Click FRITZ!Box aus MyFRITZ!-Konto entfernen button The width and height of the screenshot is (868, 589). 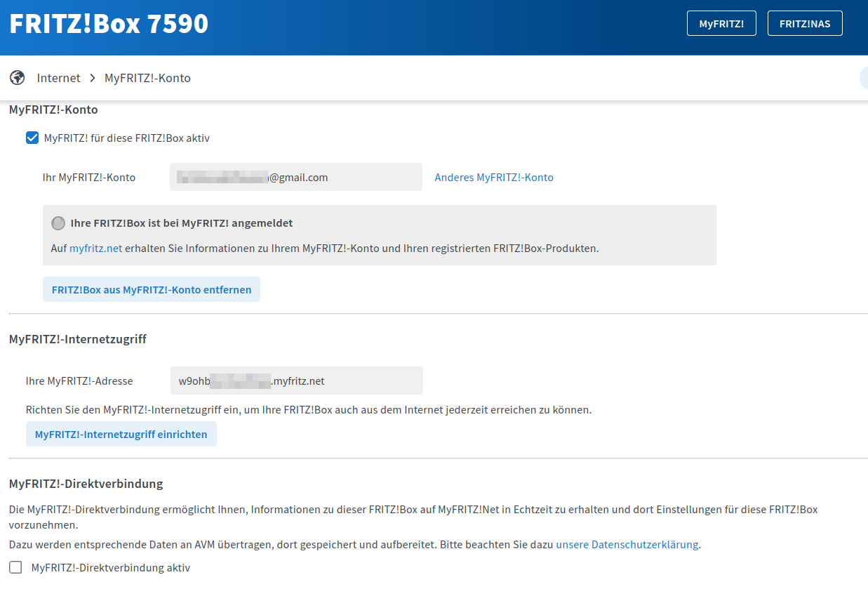pyautogui.click(x=152, y=289)
